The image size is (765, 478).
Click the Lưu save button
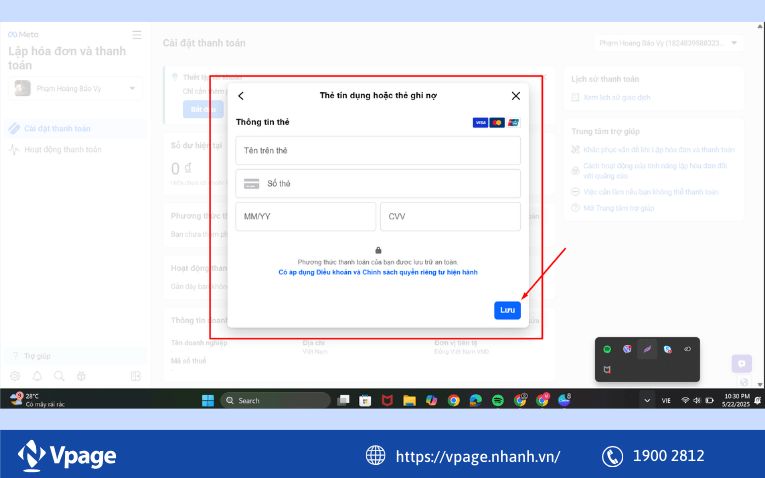tap(507, 310)
